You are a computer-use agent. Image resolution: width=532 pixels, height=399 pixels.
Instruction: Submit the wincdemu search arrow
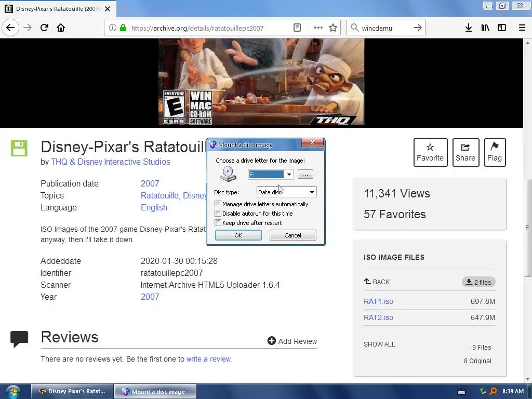pos(418,28)
